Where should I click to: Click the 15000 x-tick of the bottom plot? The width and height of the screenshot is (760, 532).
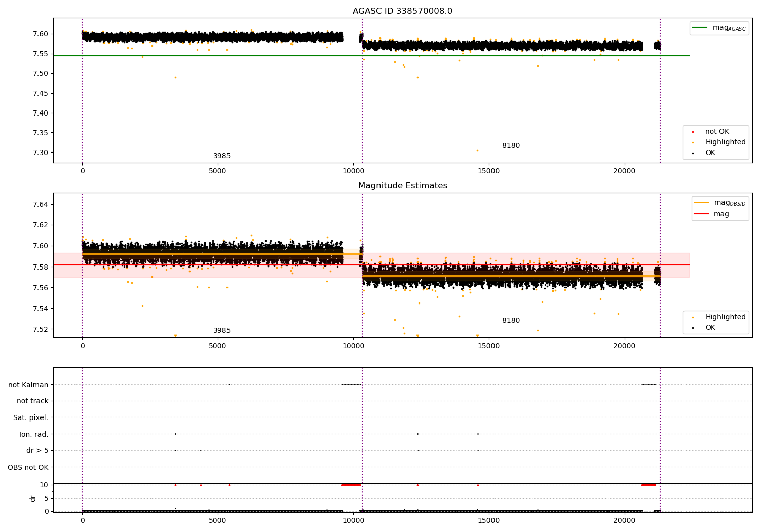(x=488, y=521)
